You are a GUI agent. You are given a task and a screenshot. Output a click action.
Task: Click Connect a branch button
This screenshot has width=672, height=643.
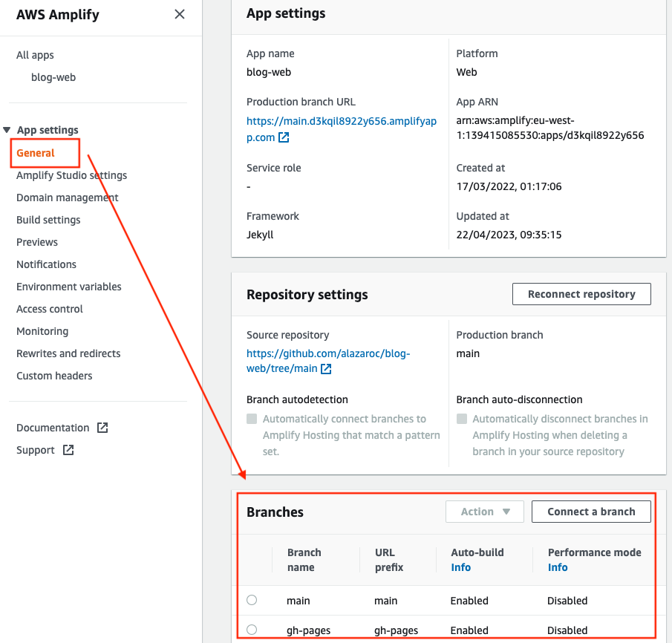591,512
